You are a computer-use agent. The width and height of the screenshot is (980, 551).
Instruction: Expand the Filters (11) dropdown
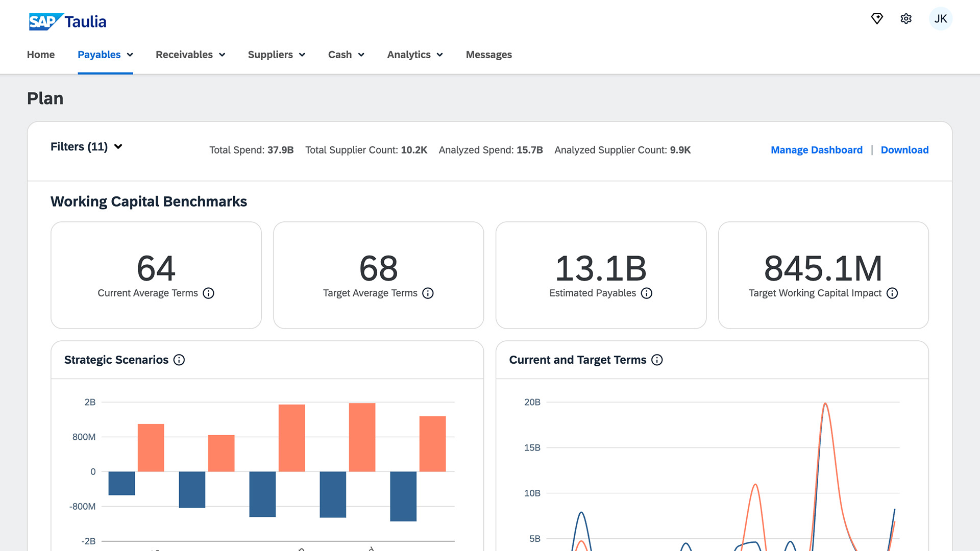[86, 147]
